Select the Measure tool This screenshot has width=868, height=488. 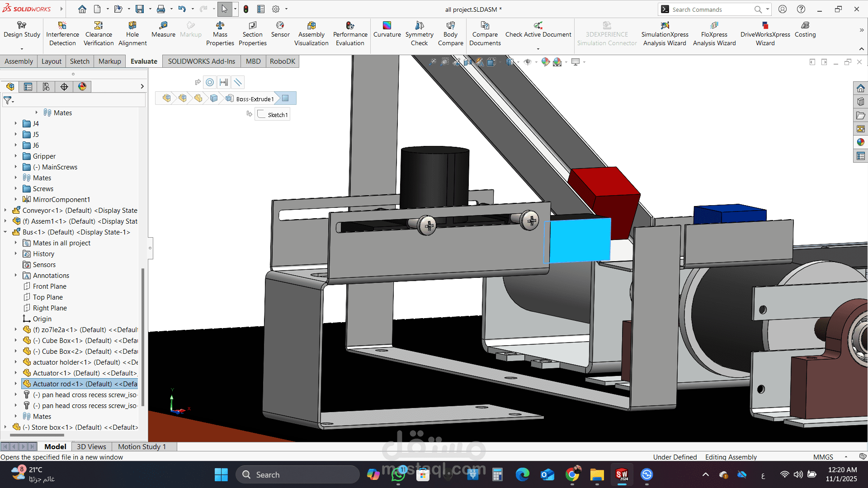coord(163,29)
